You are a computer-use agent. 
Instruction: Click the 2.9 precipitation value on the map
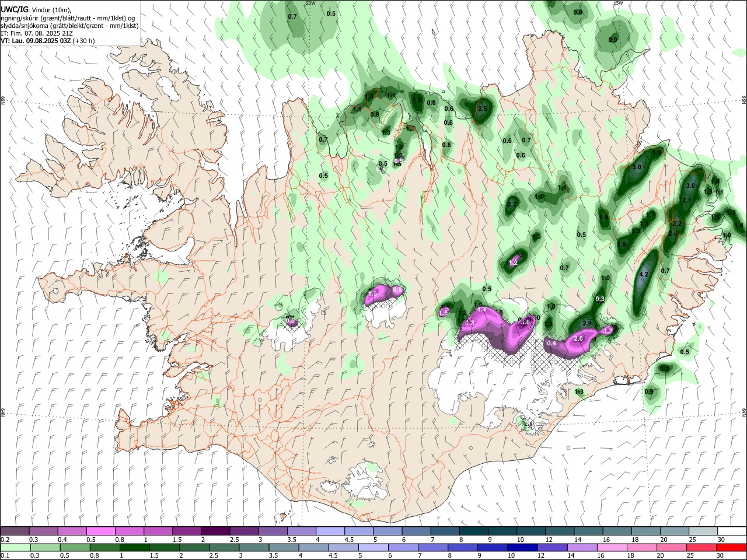coord(587,323)
